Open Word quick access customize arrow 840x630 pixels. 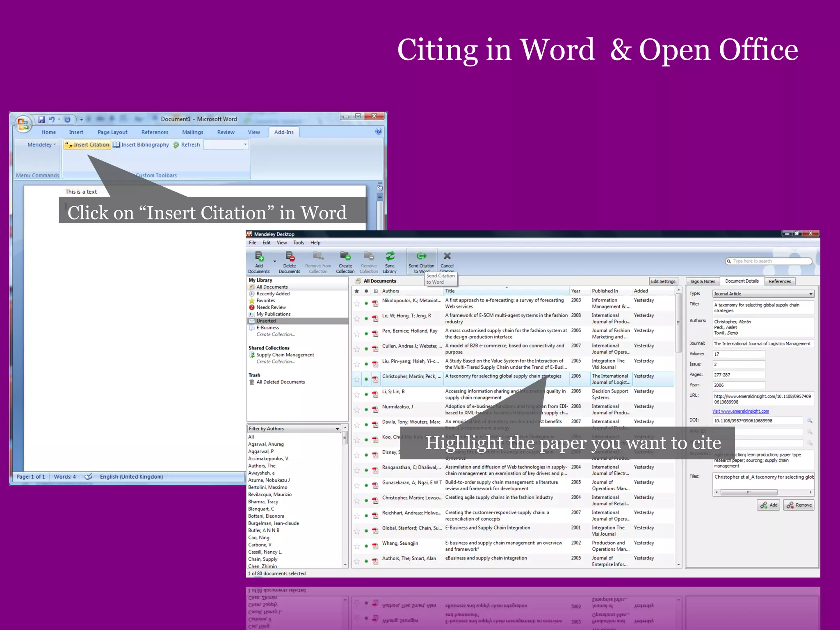81,119
